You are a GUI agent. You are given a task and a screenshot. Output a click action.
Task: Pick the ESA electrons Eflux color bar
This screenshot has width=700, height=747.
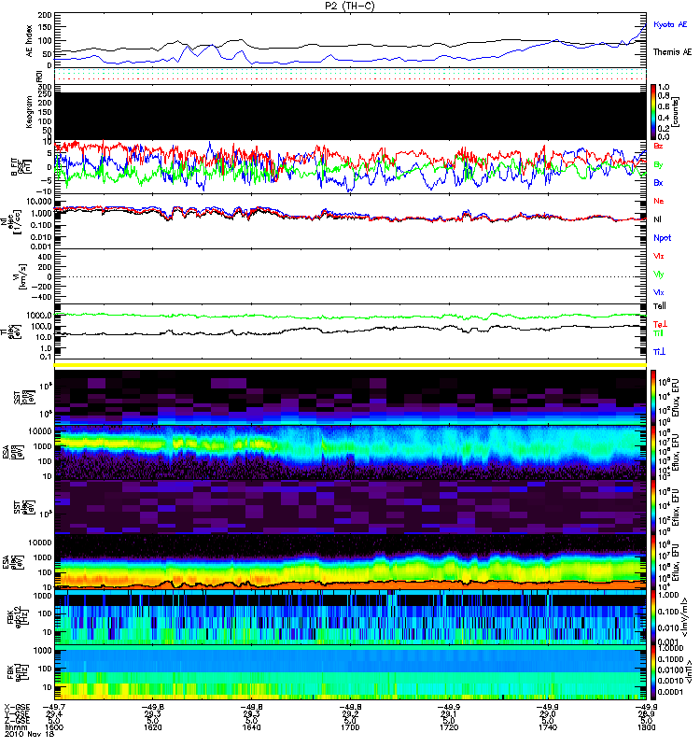coord(653,562)
